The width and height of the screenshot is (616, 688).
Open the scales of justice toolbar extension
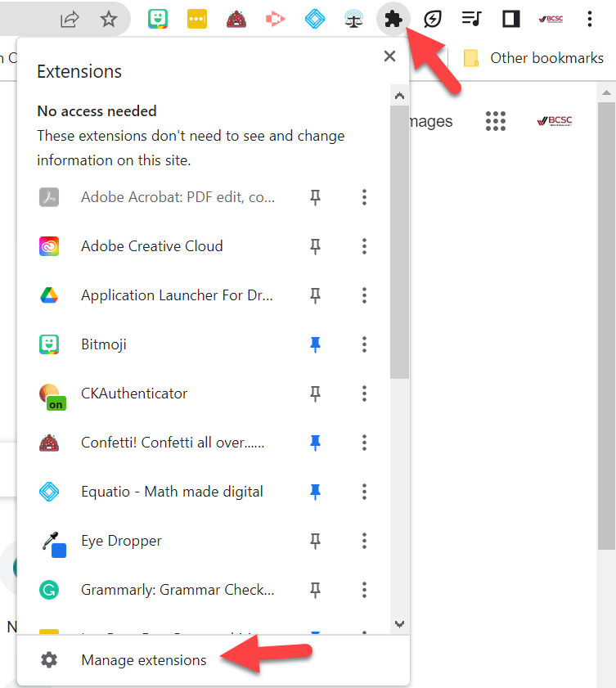(353, 20)
